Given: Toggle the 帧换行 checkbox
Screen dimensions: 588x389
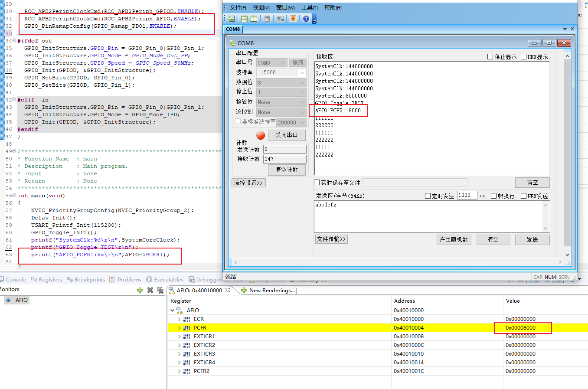Looking at the screenshot, I should click(493, 196).
